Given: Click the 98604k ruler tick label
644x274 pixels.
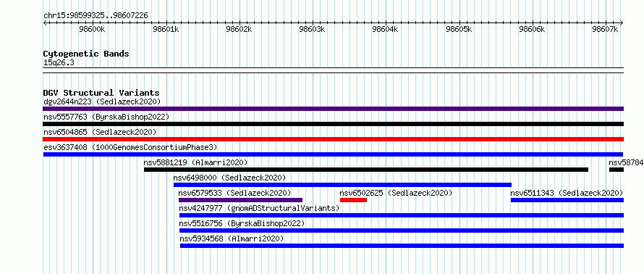Looking at the screenshot, I should (x=386, y=30).
